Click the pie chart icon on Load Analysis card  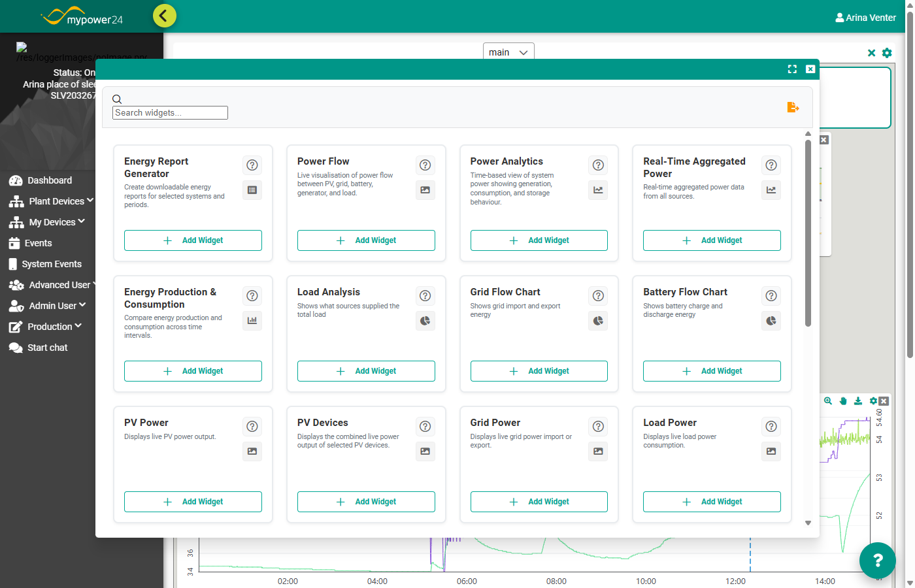point(425,321)
